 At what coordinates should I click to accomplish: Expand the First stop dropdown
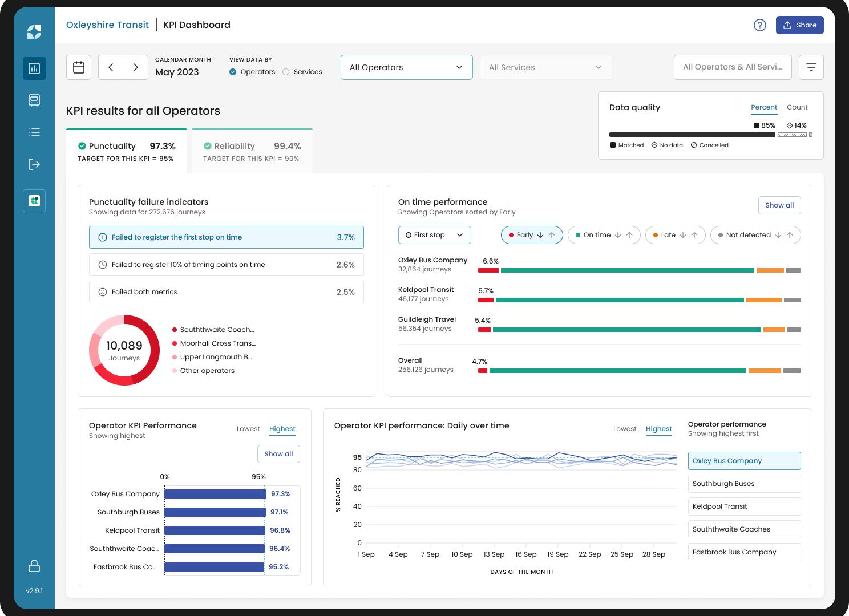[x=434, y=234]
